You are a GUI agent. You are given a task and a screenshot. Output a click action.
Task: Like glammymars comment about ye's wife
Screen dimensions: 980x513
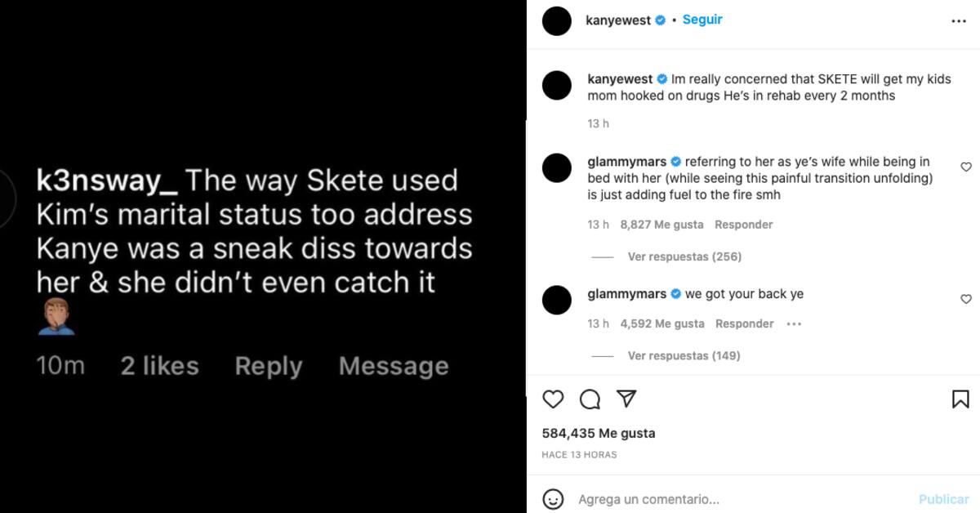[966, 167]
